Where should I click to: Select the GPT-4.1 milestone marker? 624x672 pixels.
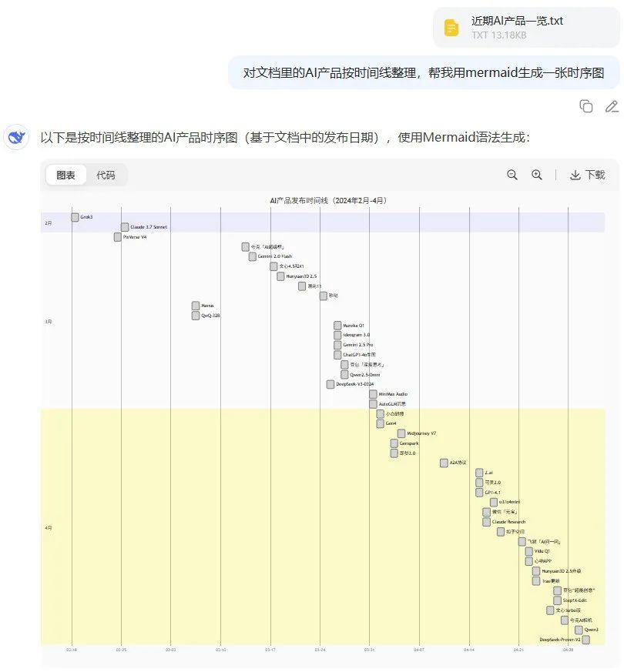point(479,493)
